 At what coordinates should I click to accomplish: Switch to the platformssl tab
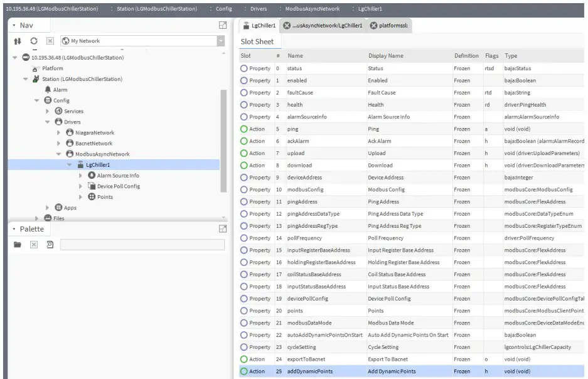click(393, 26)
